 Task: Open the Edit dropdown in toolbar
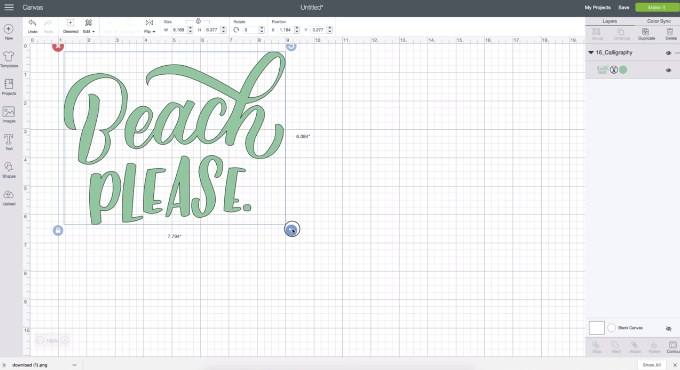88,26
